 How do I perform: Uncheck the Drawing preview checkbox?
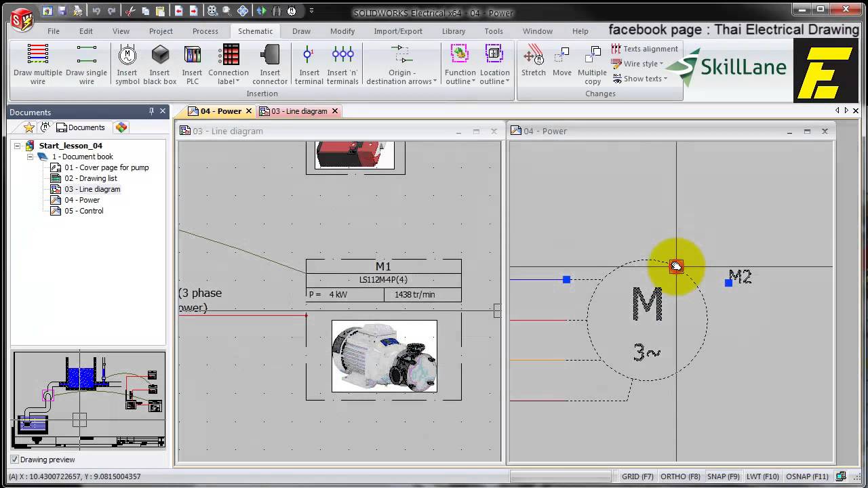click(15, 460)
